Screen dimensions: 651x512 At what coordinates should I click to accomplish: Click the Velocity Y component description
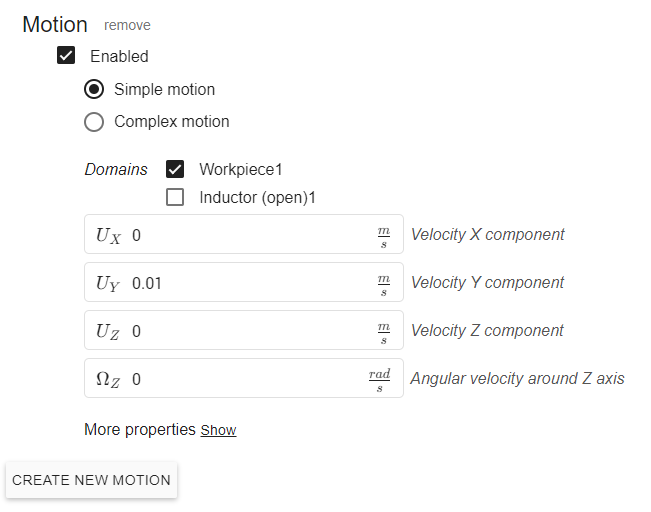[x=487, y=283]
